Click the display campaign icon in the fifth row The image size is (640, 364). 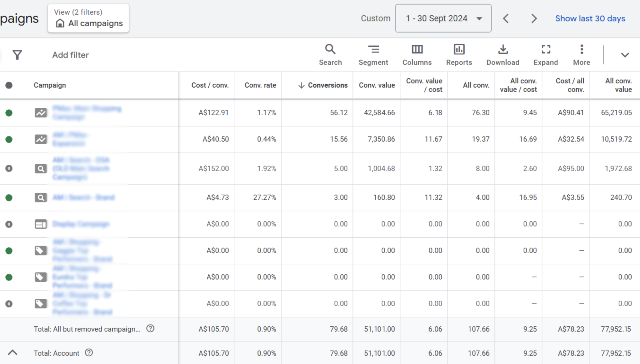[41, 224]
